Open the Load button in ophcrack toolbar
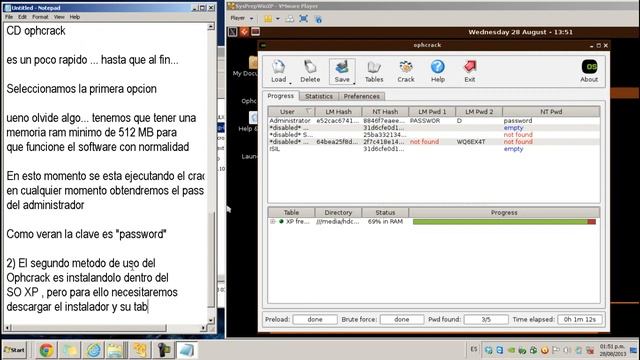This screenshot has width=640, height=360. point(278,71)
